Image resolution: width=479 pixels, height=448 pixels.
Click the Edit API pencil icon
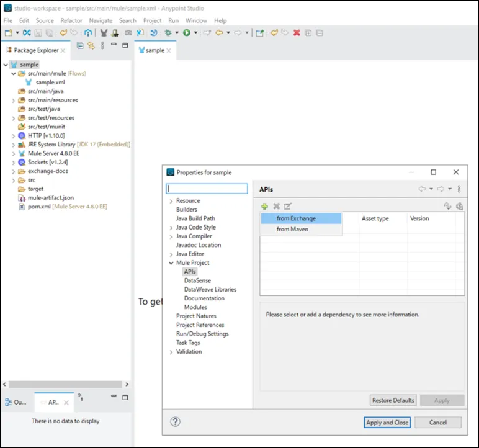tap(287, 206)
